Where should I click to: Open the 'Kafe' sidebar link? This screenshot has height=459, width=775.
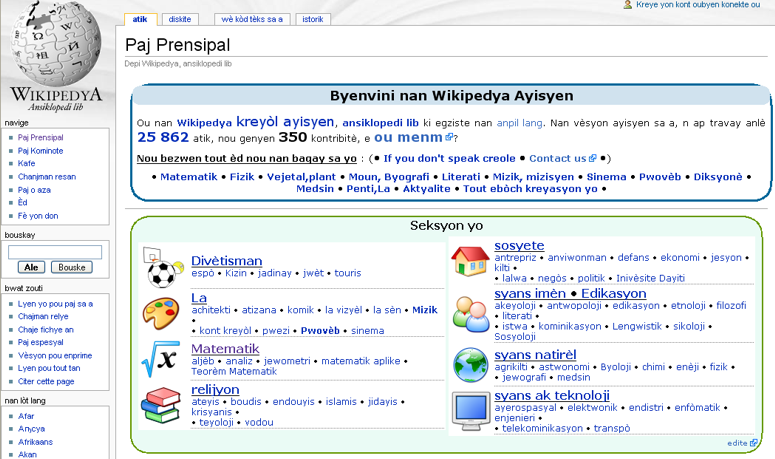[26, 163]
